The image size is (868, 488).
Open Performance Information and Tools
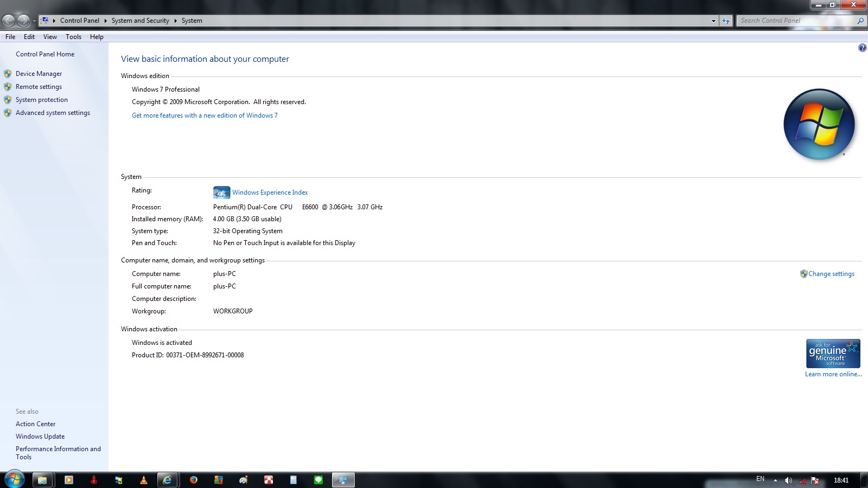[x=58, y=453]
